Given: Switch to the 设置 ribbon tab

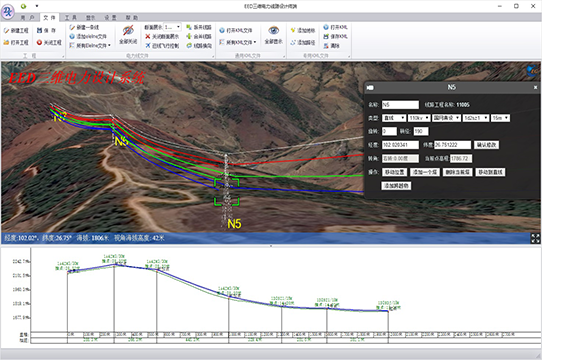Looking at the screenshot, I should point(110,17).
